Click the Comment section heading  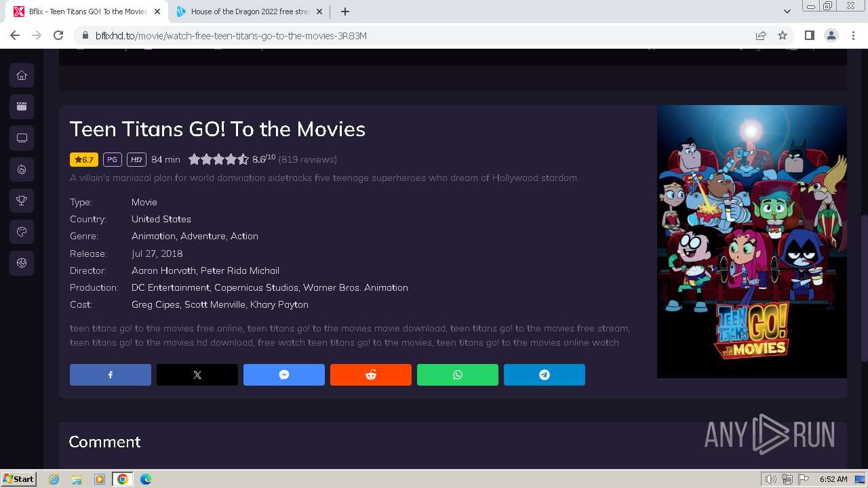click(104, 441)
